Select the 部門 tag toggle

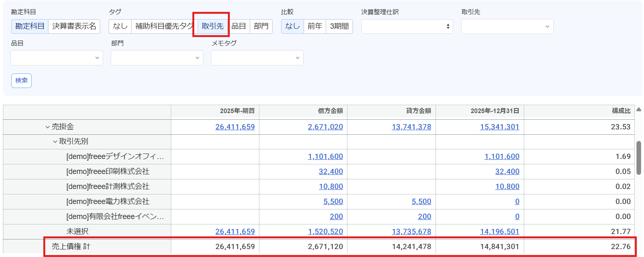pyautogui.click(x=261, y=26)
